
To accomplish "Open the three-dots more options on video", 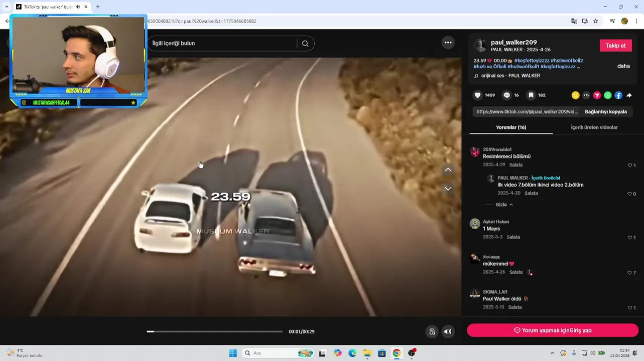I will click(x=448, y=43).
